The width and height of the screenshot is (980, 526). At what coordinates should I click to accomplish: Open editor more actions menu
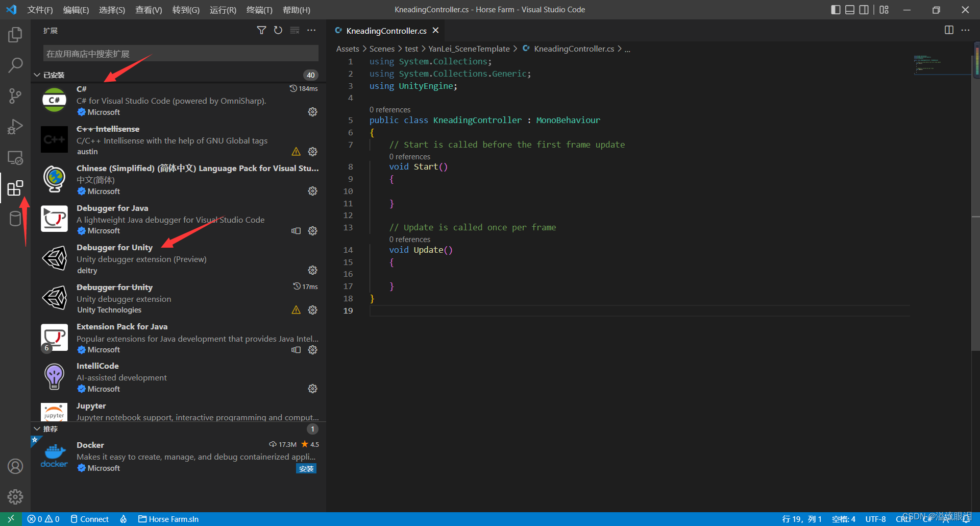pos(965,30)
